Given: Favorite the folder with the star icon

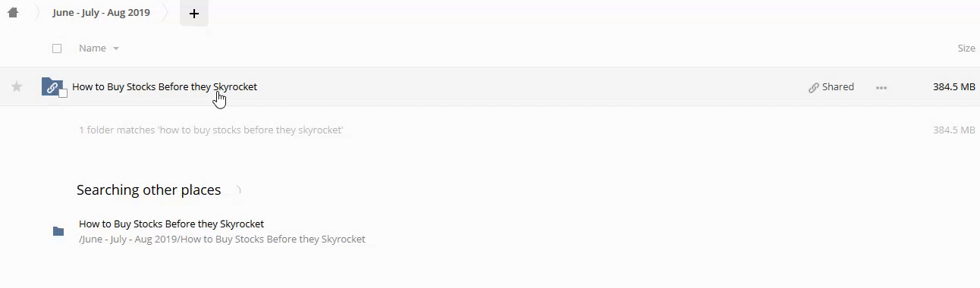Looking at the screenshot, I should (17, 87).
